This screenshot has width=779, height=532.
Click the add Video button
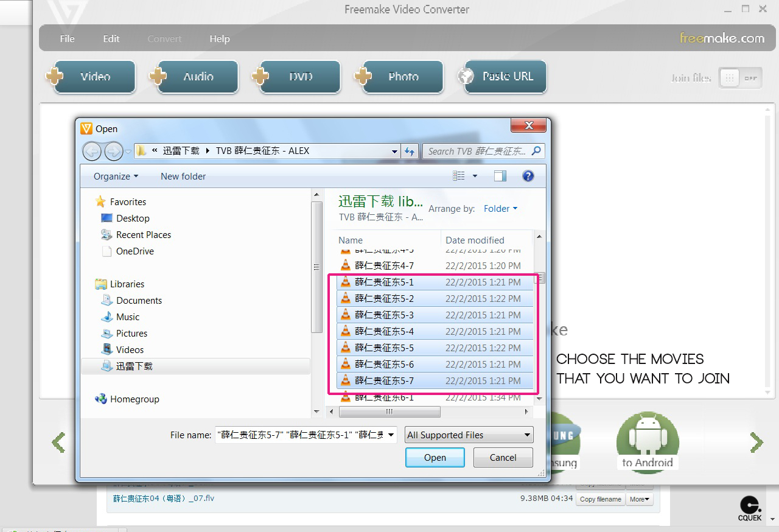point(91,77)
